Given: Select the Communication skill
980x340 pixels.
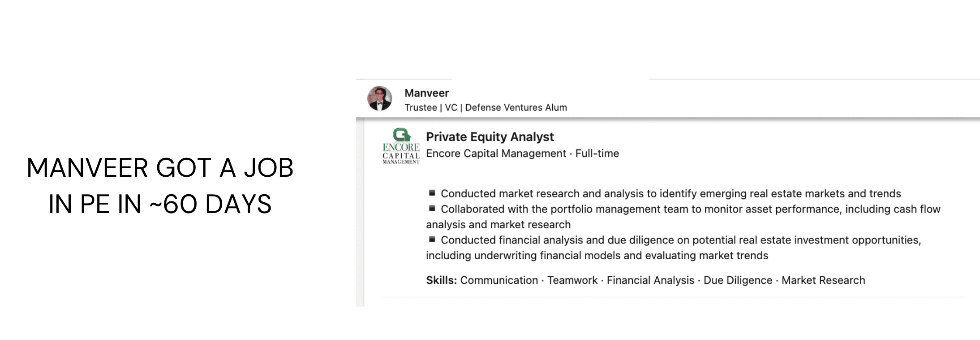Looking at the screenshot, I should tap(499, 280).
